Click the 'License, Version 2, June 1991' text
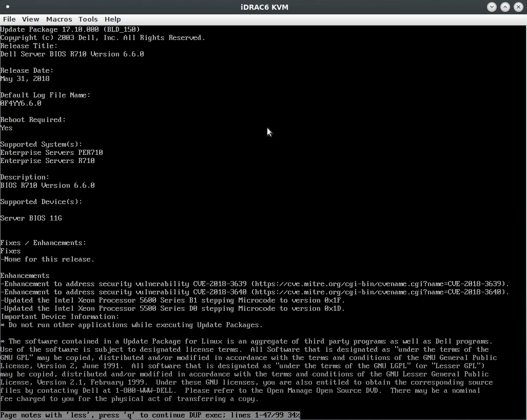 [60, 366]
